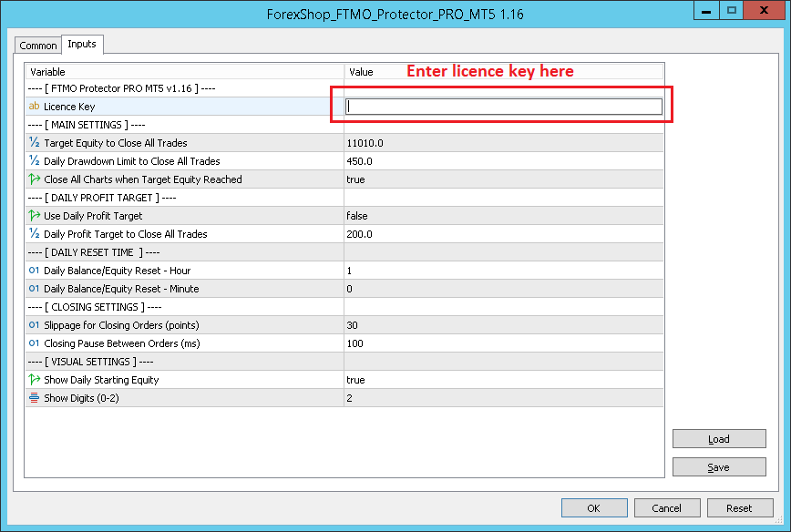Minimize the dialog window
The width and height of the screenshot is (791, 532).
(706, 10)
